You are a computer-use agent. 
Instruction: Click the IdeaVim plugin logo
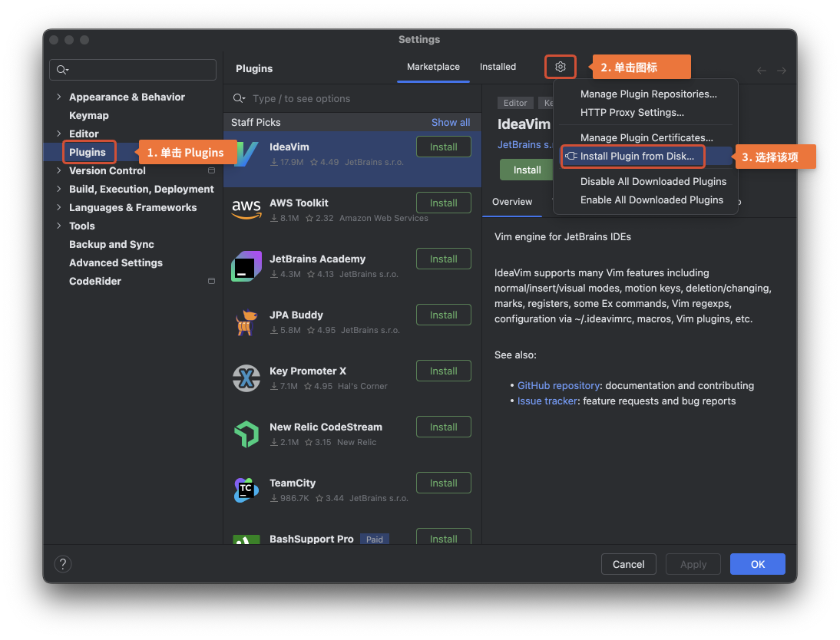pos(246,154)
